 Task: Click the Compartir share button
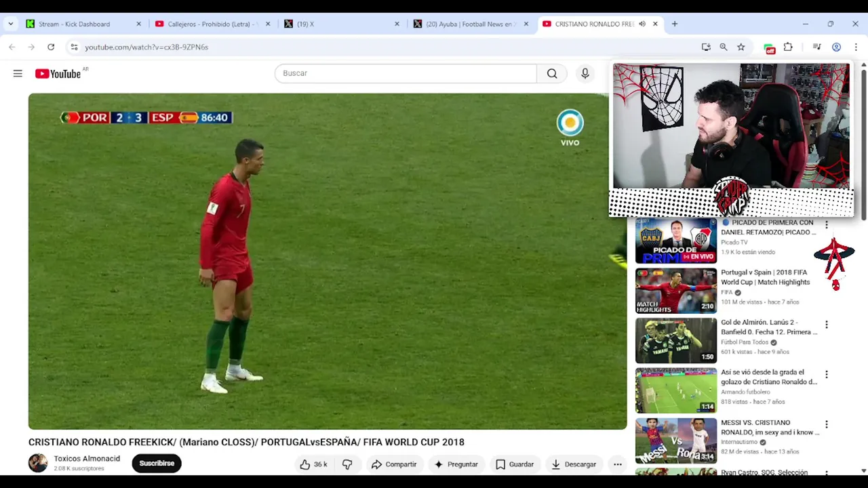tap(394, 464)
